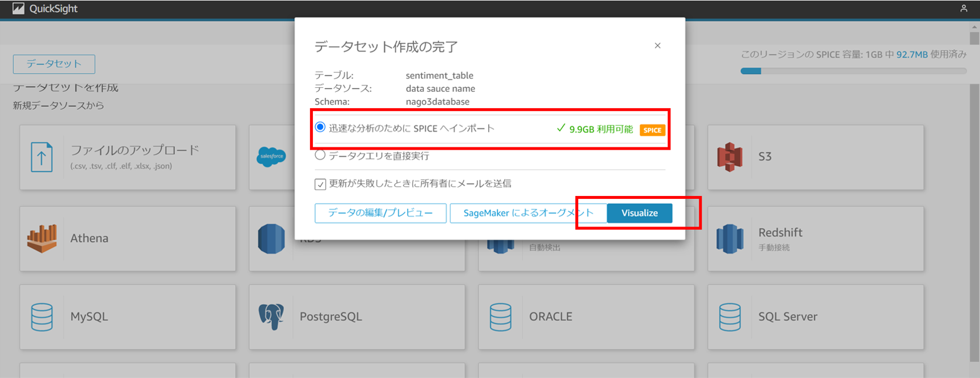Select the S3 bucket icon
This screenshot has height=378, width=980.
point(730,157)
